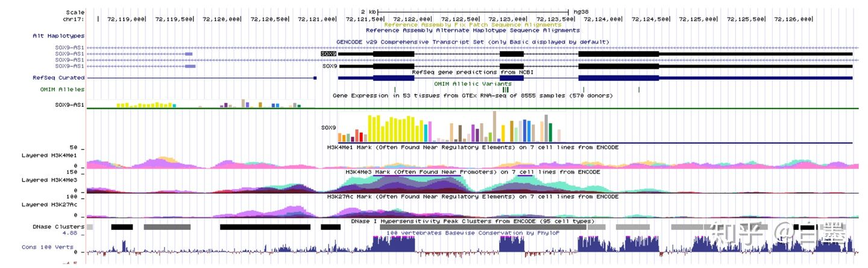Click the 'H3K4Me3 Mark' ENCODE track title
This screenshot has height=268, width=868.
click(x=473, y=171)
